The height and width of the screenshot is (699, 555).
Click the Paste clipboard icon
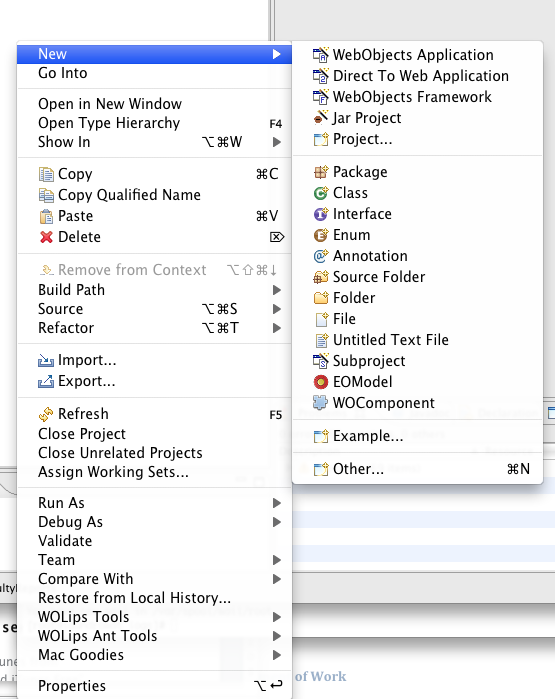click(x=46, y=216)
